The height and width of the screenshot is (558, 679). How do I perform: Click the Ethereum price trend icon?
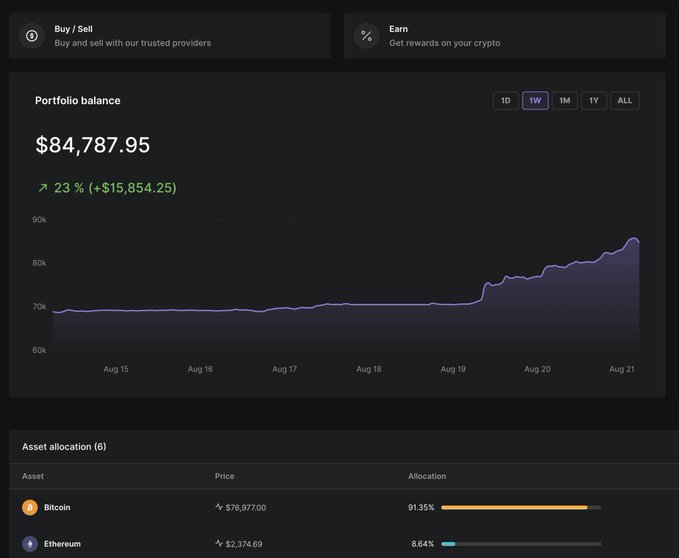[219, 543]
